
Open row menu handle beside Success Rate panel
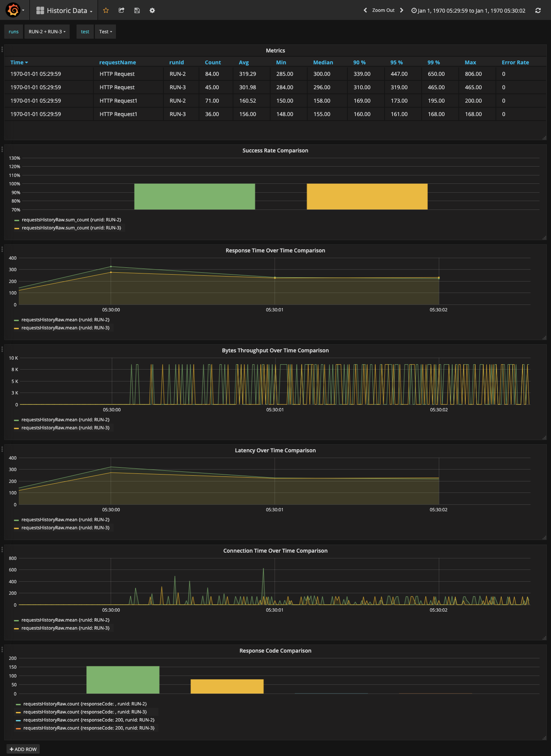pos(2,149)
